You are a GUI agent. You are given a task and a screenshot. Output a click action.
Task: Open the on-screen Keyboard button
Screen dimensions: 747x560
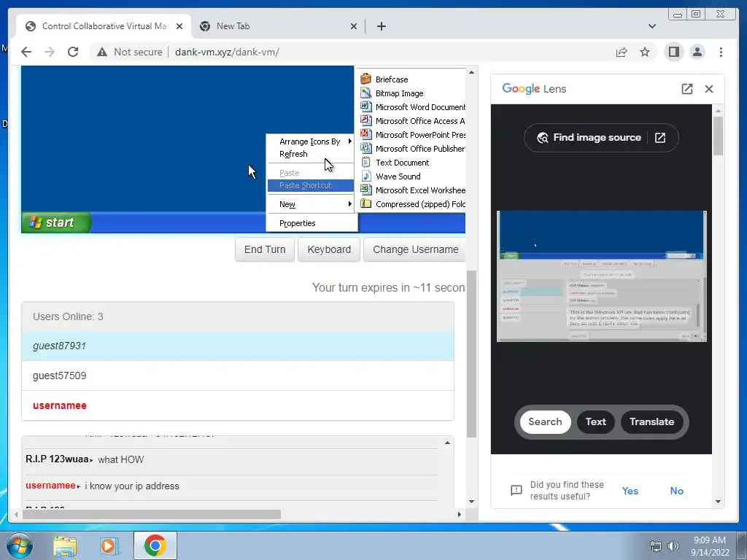click(329, 249)
